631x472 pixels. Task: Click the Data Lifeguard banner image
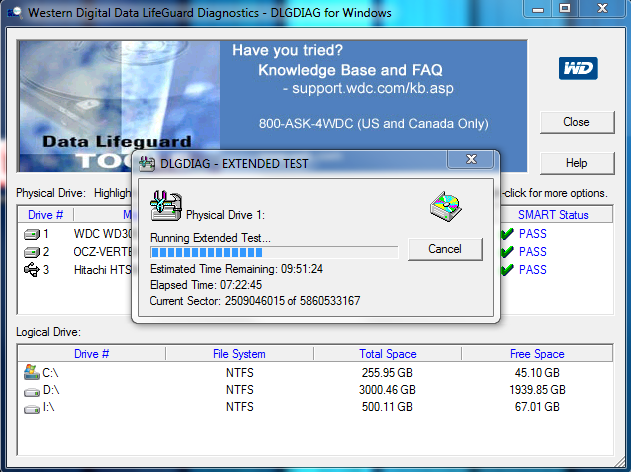pyautogui.click(x=120, y=106)
